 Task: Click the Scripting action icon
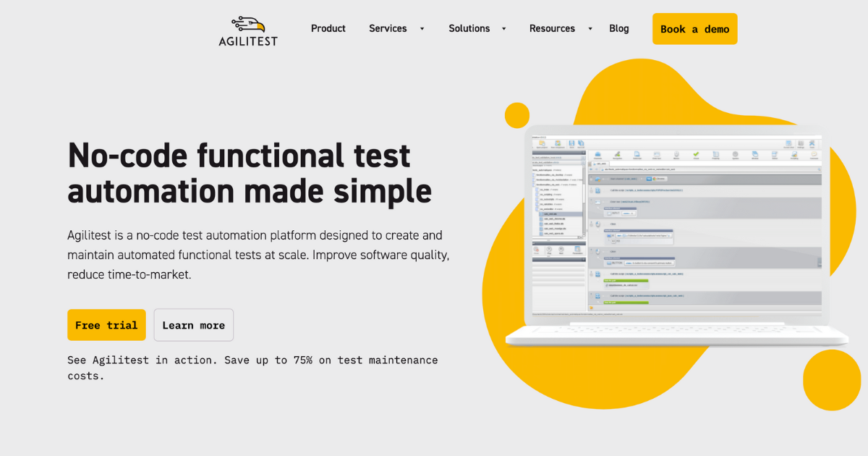(x=795, y=153)
